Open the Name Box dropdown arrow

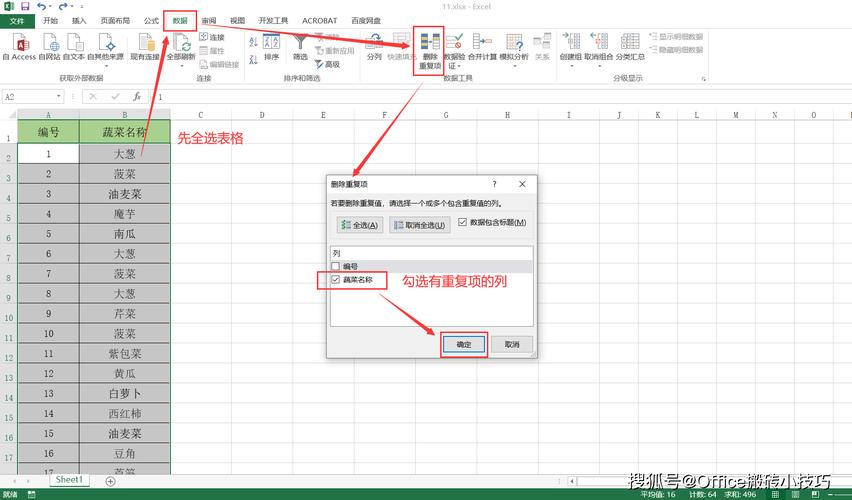pos(59,97)
